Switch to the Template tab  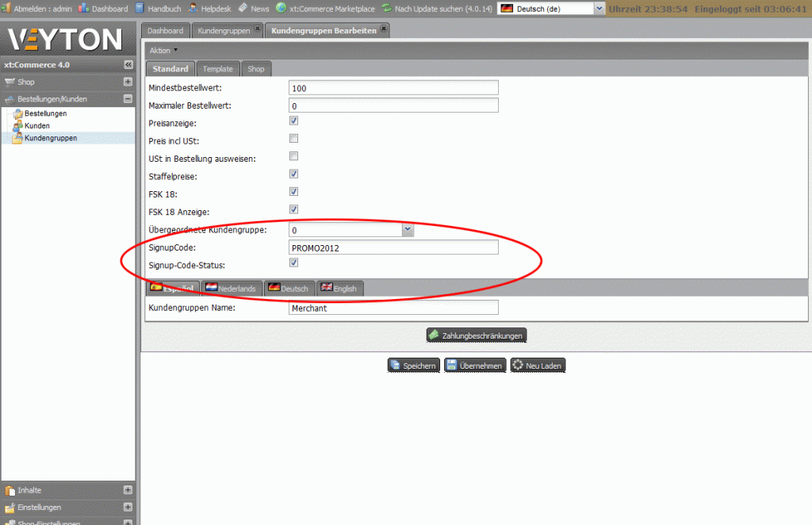[x=217, y=69]
